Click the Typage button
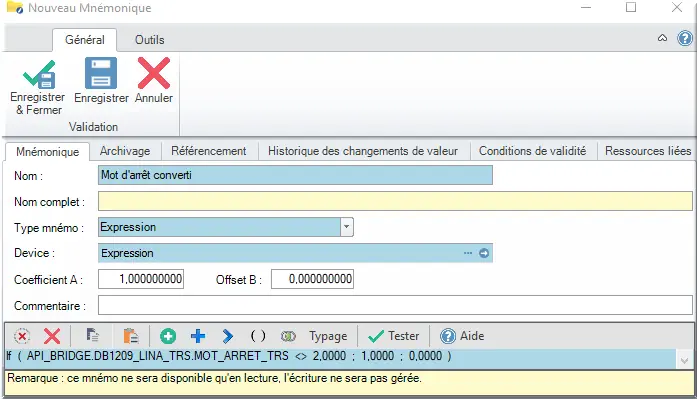The height and width of the screenshot is (399, 697). point(328,336)
